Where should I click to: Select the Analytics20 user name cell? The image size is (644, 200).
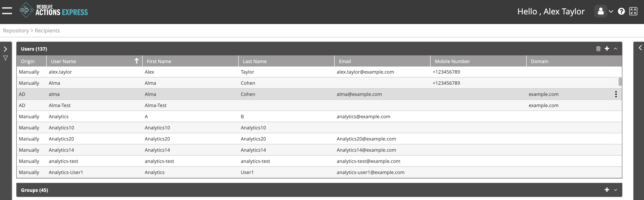(x=61, y=139)
